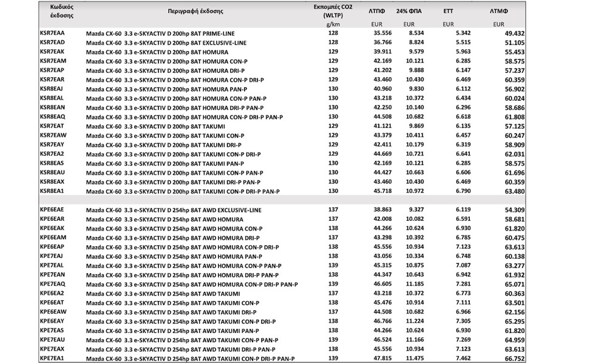Click version code KSR8EA1

point(52,191)
